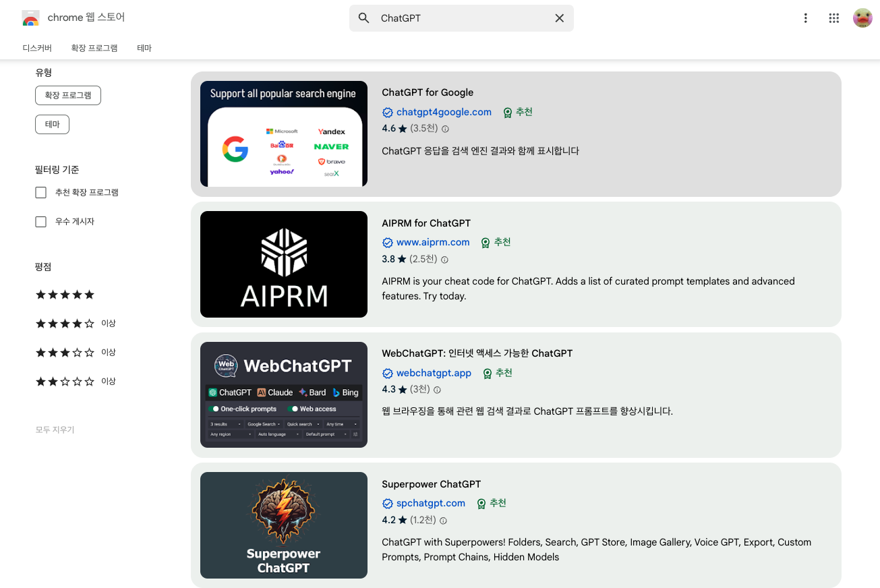Click the Chrome Web Store logo icon
880x588 pixels.
tap(30, 18)
